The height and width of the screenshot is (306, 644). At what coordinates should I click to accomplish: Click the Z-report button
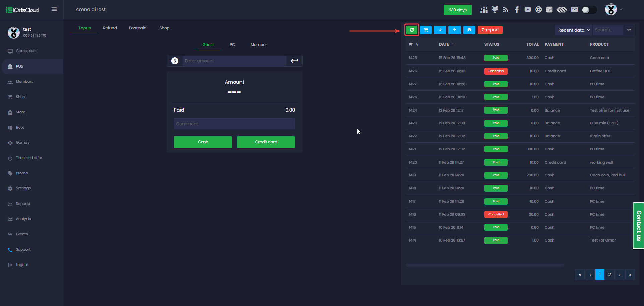click(x=490, y=30)
